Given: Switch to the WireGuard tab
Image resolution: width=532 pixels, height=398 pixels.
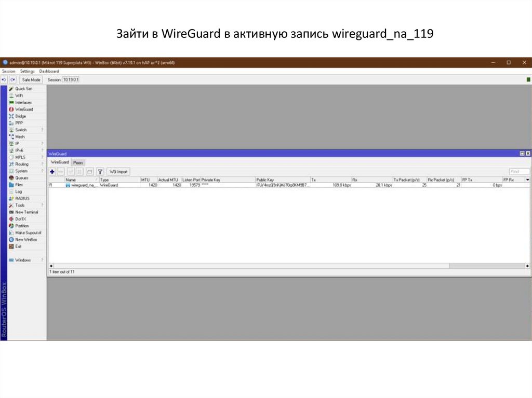Looking at the screenshot, I should coord(60,162).
